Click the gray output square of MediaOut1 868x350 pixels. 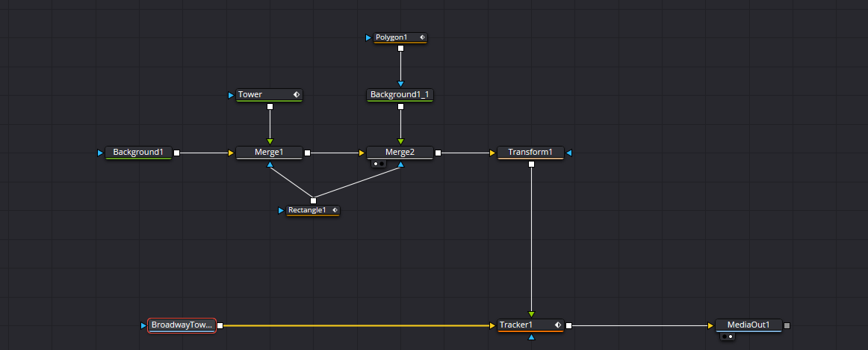787,325
